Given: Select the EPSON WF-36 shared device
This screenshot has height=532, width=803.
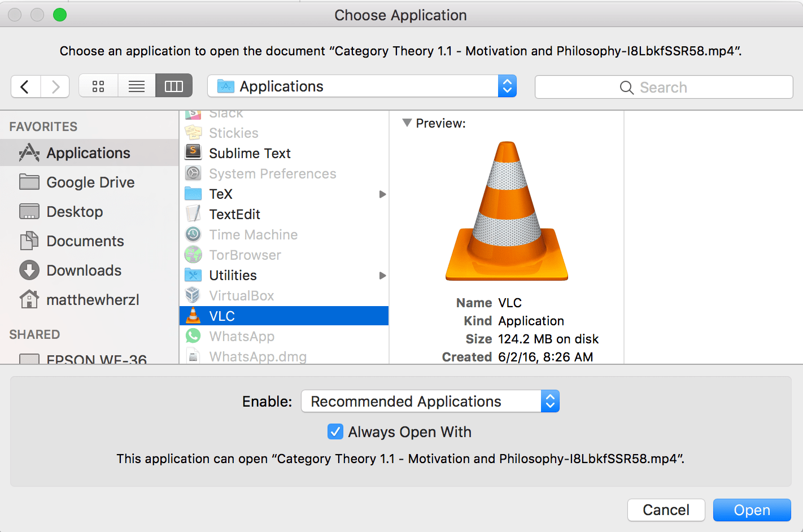Looking at the screenshot, I should pos(89,358).
